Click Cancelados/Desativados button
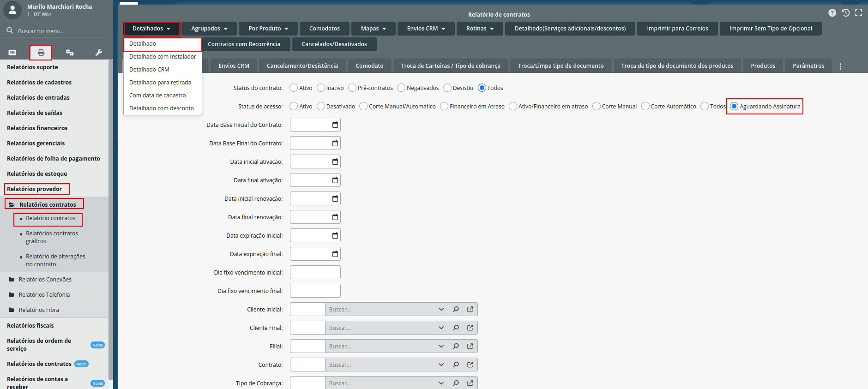Screen dimensions: 868x389 pyautogui.click(x=334, y=44)
